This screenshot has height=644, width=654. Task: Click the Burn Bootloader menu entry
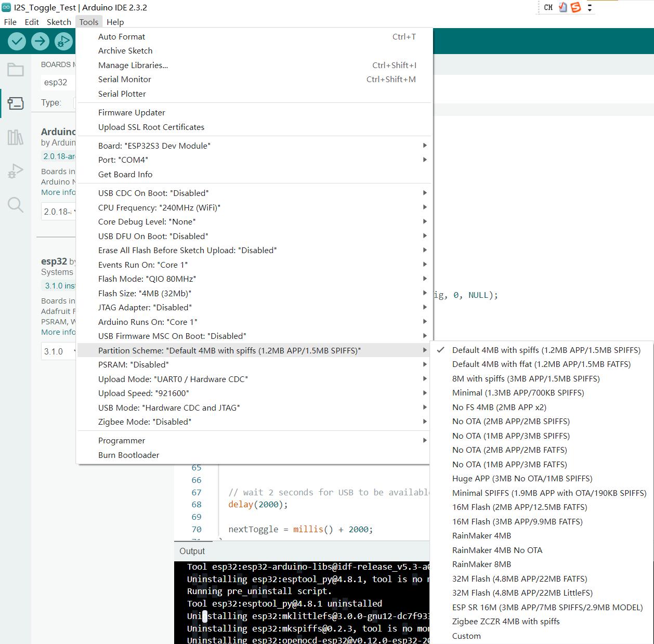tap(128, 455)
